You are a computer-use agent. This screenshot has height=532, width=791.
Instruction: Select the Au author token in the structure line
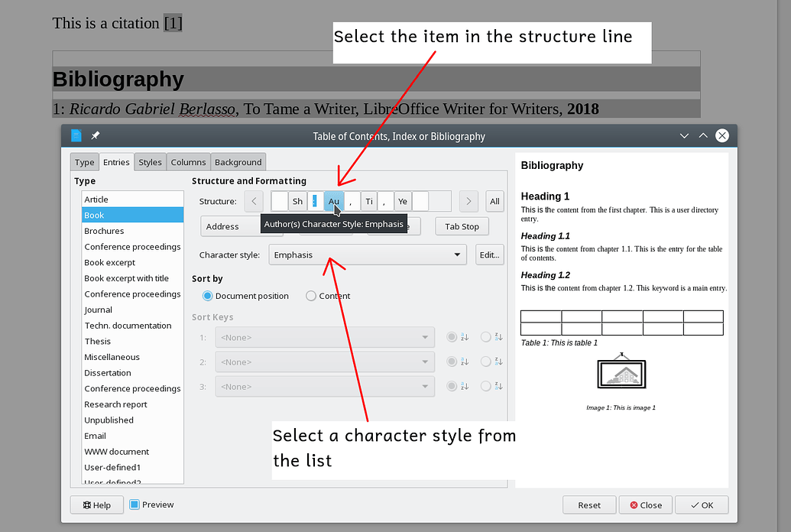point(333,201)
